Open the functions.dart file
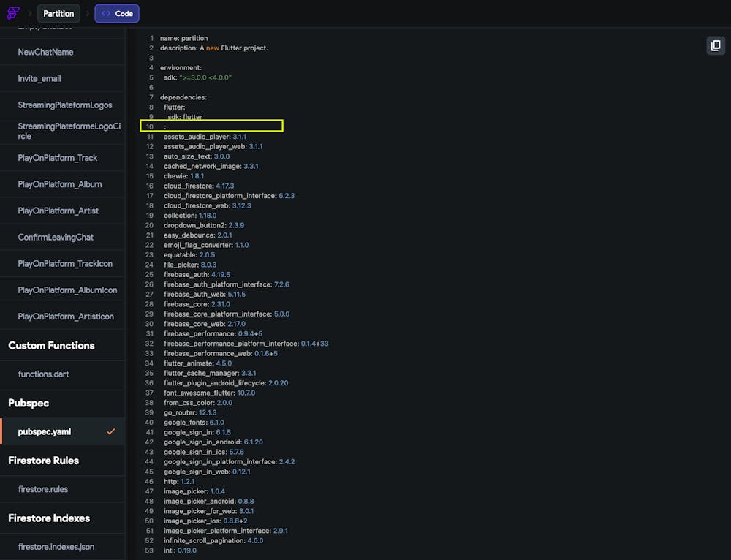Viewport: 731px width, 560px height. pyautogui.click(x=44, y=374)
